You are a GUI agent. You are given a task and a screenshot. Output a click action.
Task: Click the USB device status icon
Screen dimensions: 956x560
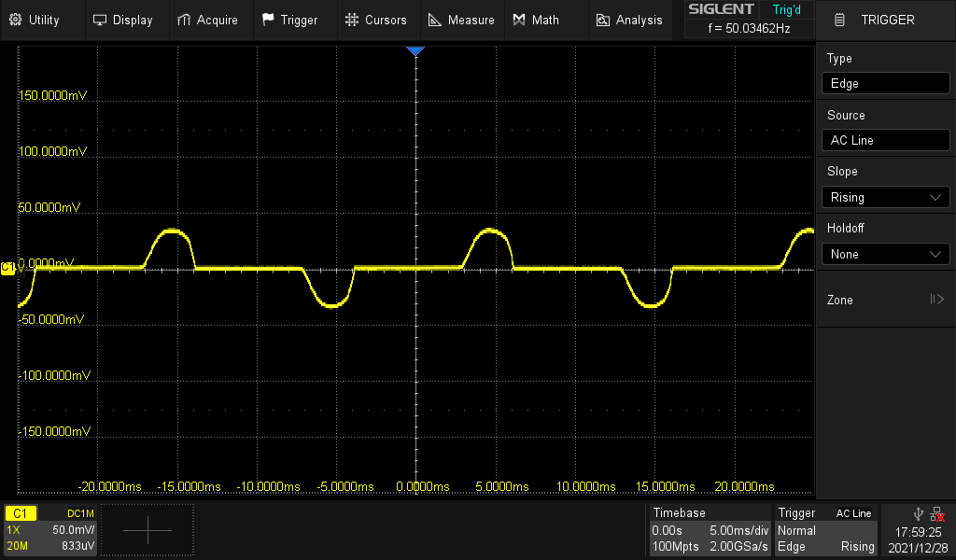(x=919, y=514)
